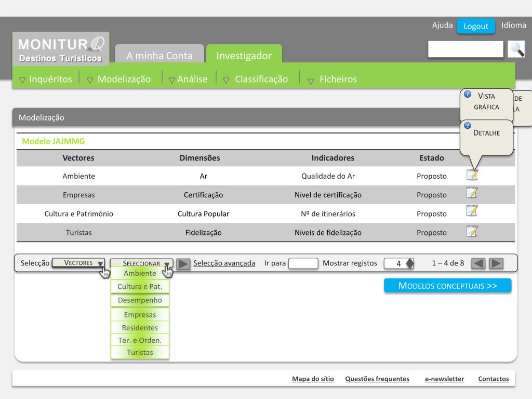Click the play button next to Seleccionar
This screenshot has width=532, height=399.
point(183,263)
